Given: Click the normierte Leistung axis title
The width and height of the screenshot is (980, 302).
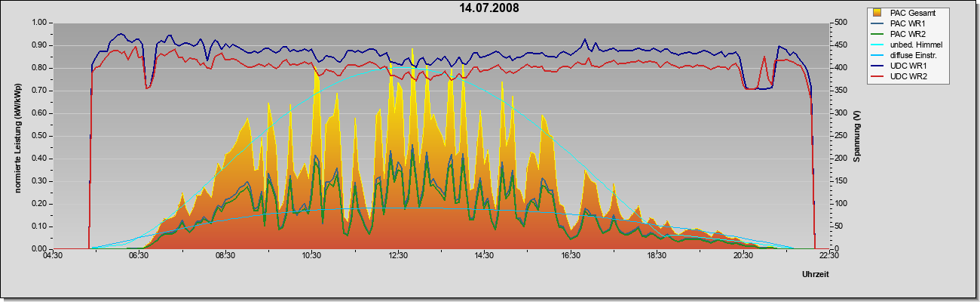Looking at the screenshot, I should point(17,136).
